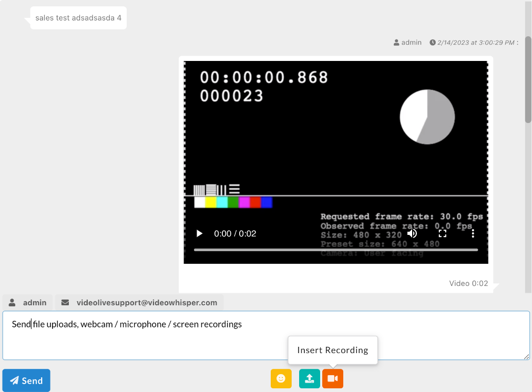The height and width of the screenshot is (392, 532).
Task: Click the 0:00 / 0:02 time display
Action: [x=235, y=234]
